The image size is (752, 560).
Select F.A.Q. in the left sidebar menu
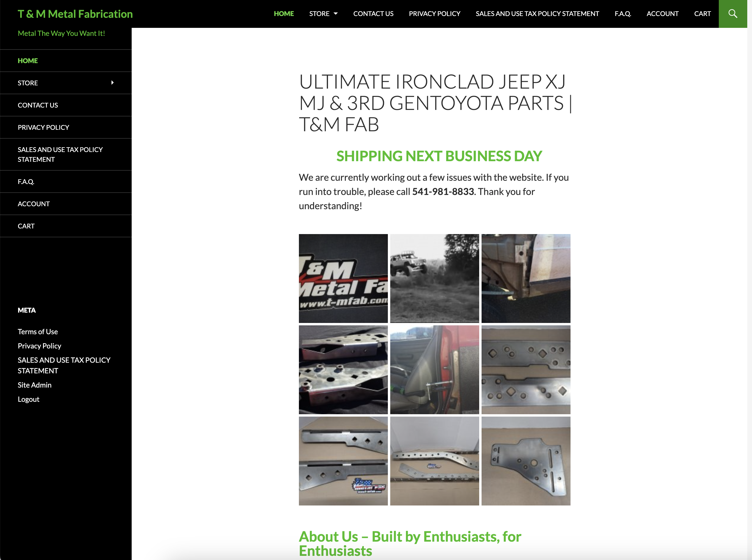tap(66, 182)
